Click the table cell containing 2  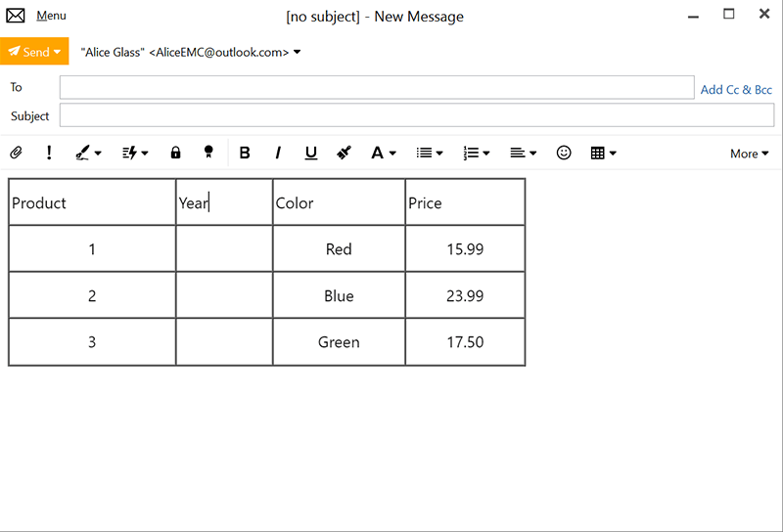(x=92, y=295)
